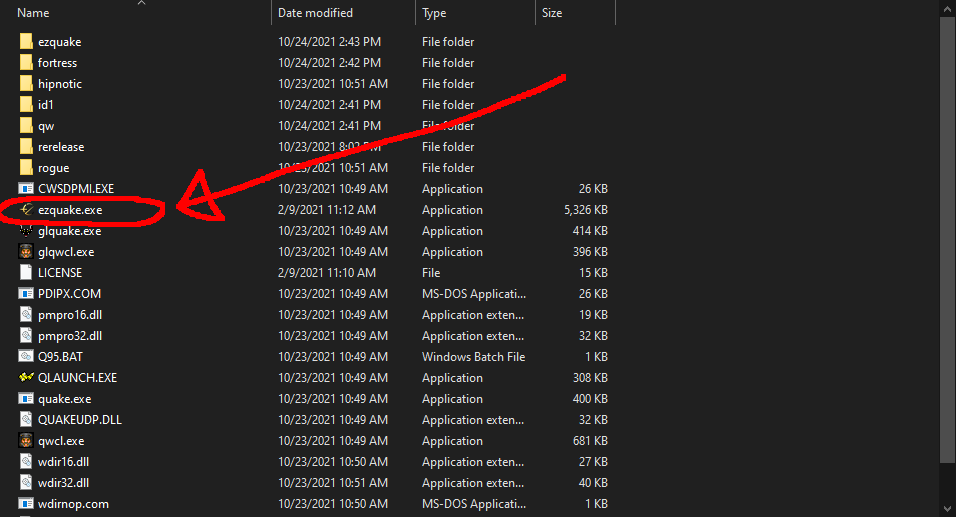This screenshot has height=517, width=956.
Task: Select the hipnotic folder name
Action: coord(60,84)
